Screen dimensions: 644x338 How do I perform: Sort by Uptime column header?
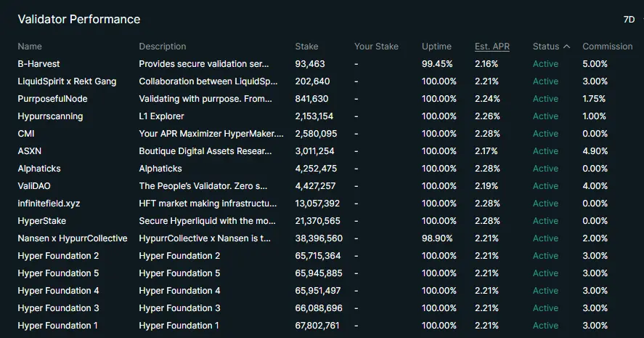436,47
